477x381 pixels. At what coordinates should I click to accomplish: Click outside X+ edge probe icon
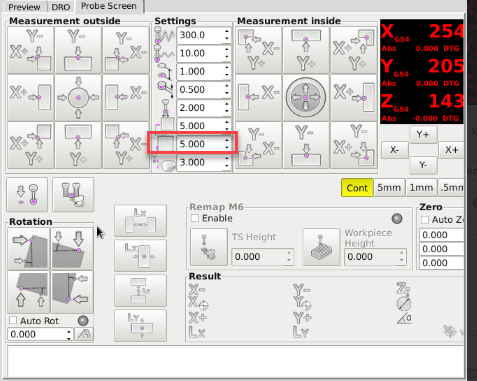(x=31, y=98)
